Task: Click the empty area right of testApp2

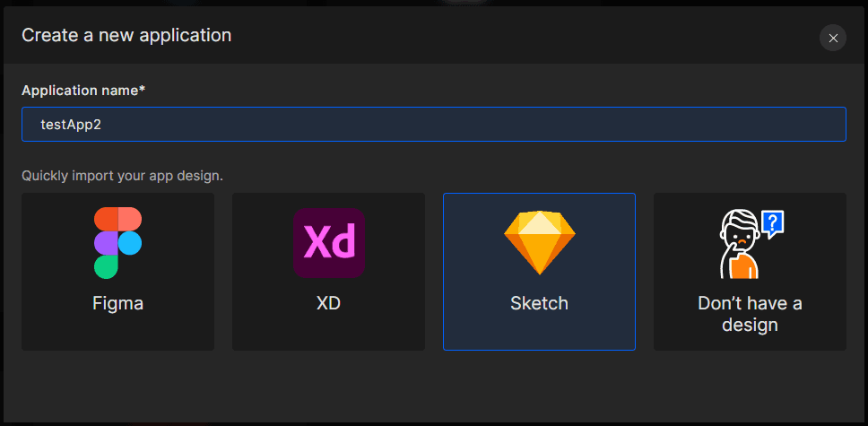Action: [x=471, y=124]
